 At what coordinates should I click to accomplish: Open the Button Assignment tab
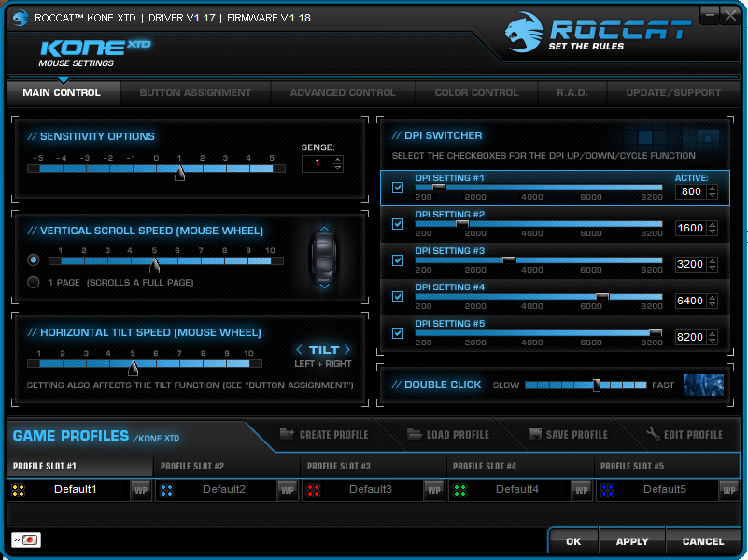[195, 93]
